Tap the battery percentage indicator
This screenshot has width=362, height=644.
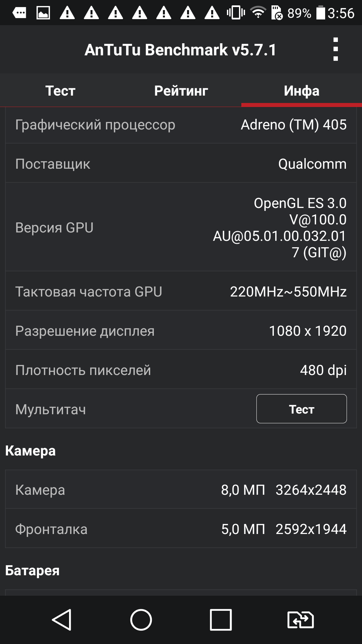(x=299, y=13)
